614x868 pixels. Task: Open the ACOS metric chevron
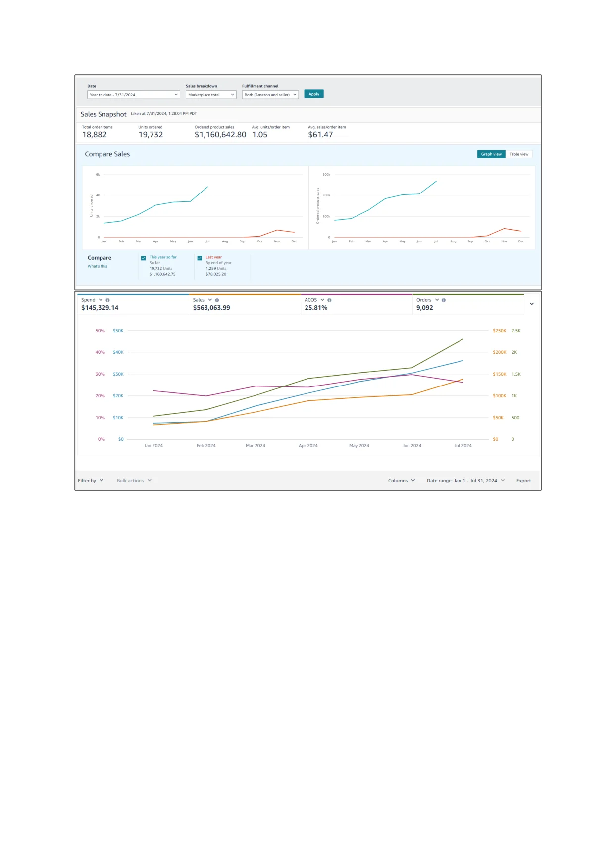(x=322, y=300)
